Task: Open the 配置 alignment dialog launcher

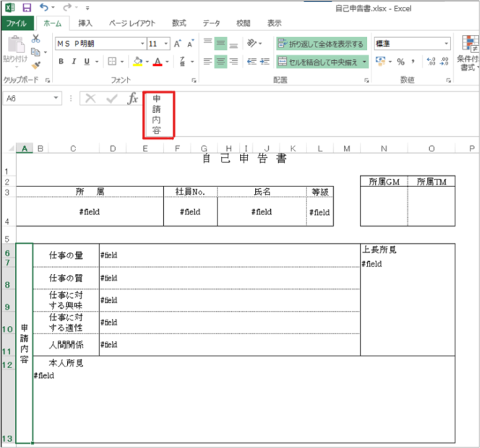Action: click(367, 80)
